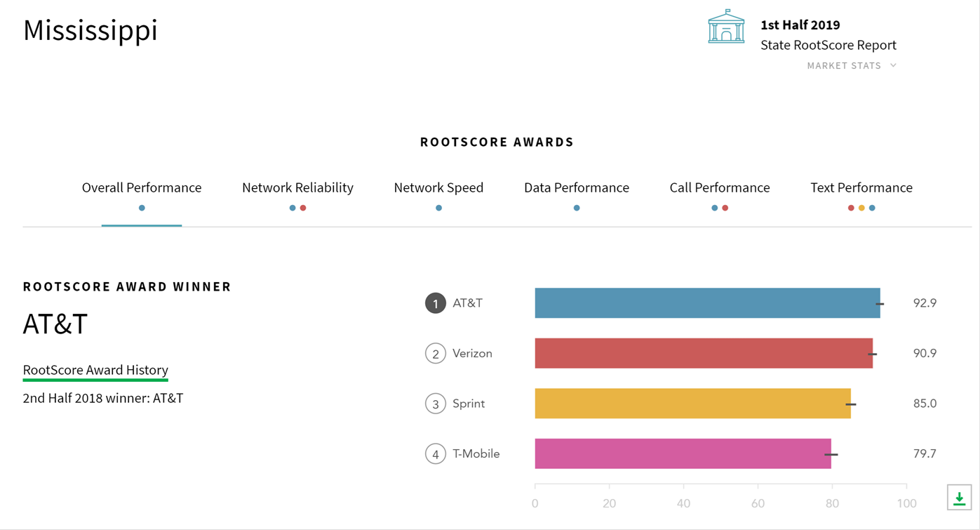Click the yellow Sprint score bar
980x530 pixels.
click(692, 404)
